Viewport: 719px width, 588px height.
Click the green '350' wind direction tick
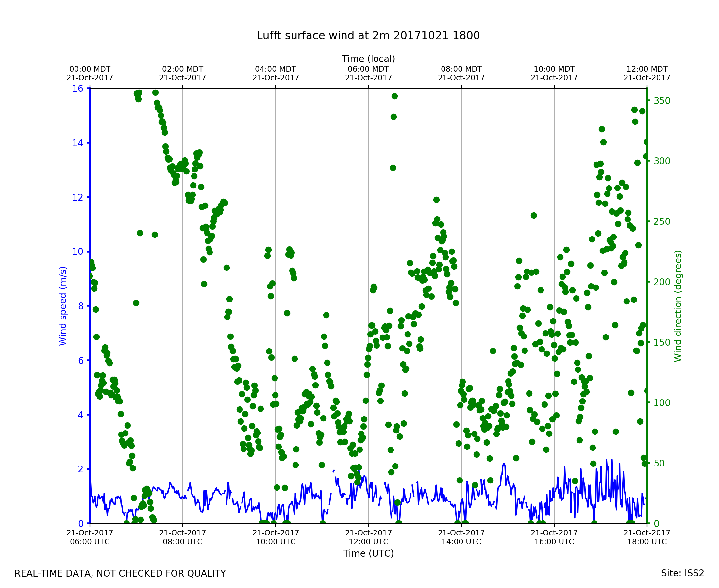point(662,101)
